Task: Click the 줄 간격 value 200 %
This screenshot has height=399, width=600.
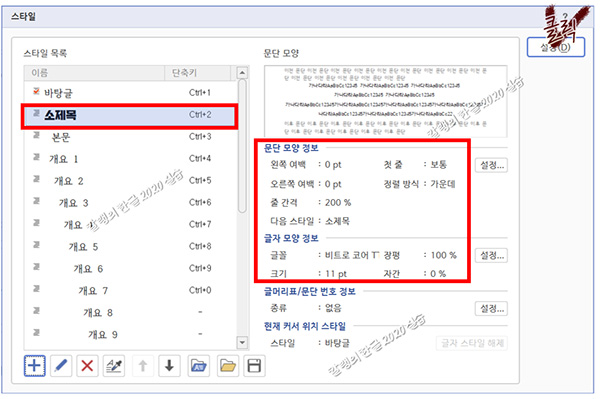Action: pos(338,202)
